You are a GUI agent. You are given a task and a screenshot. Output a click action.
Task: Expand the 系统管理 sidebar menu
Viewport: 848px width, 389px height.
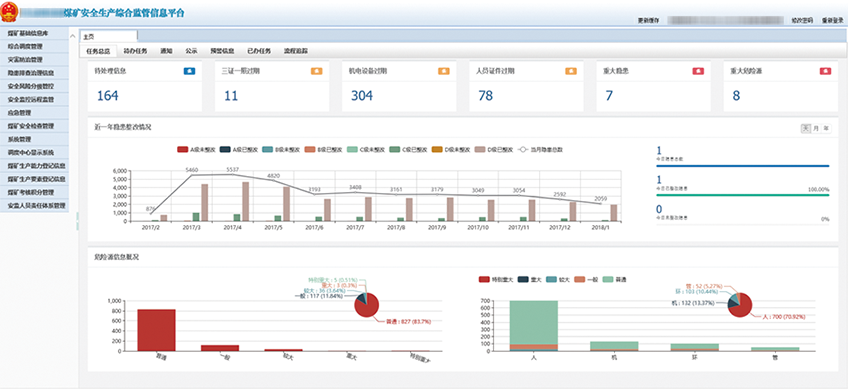(35, 139)
